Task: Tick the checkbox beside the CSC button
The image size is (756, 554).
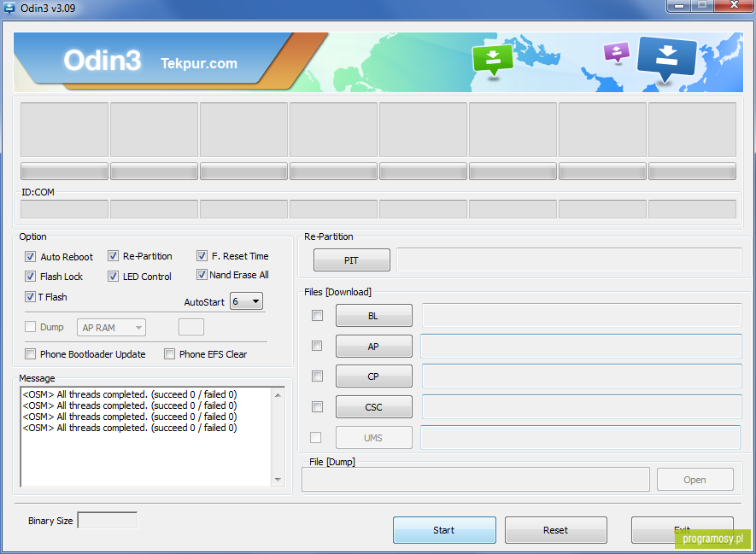Action: pos(317,407)
